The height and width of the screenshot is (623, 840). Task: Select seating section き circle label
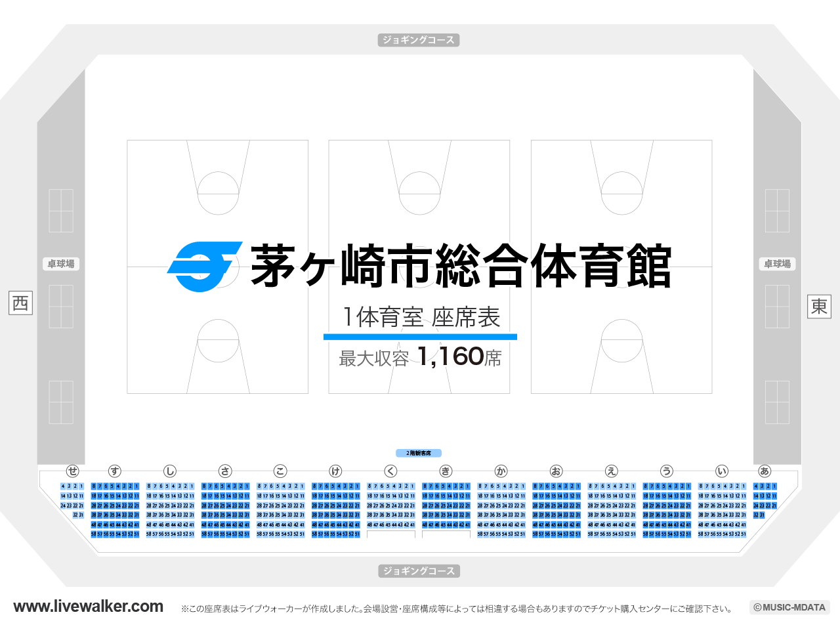(446, 471)
